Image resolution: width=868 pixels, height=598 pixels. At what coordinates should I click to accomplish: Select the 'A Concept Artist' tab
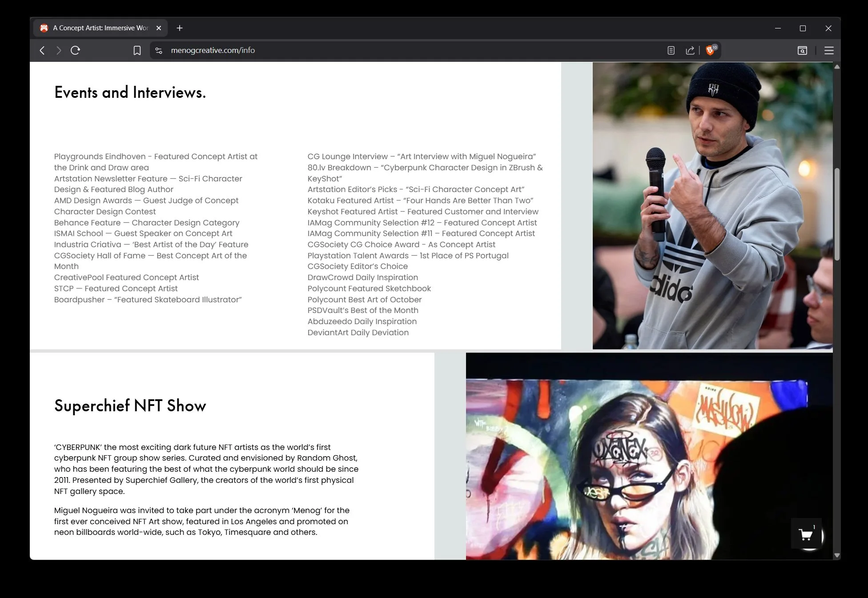[x=100, y=28]
